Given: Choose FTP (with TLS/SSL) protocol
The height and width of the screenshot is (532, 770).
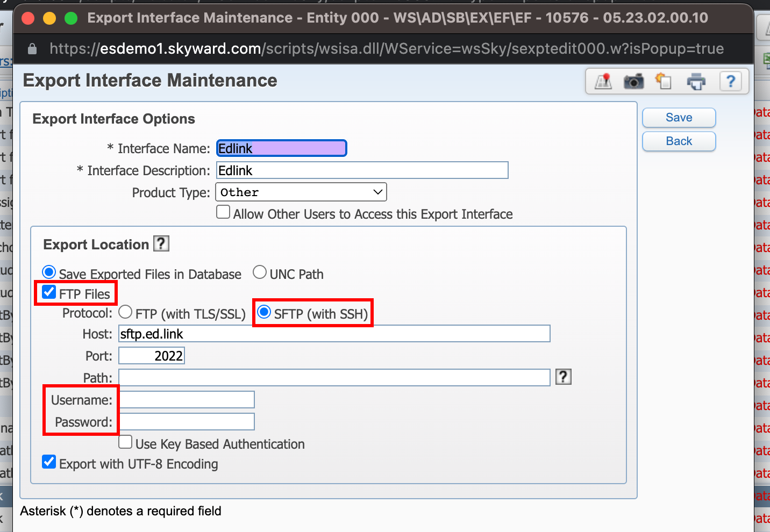Looking at the screenshot, I should tap(125, 312).
